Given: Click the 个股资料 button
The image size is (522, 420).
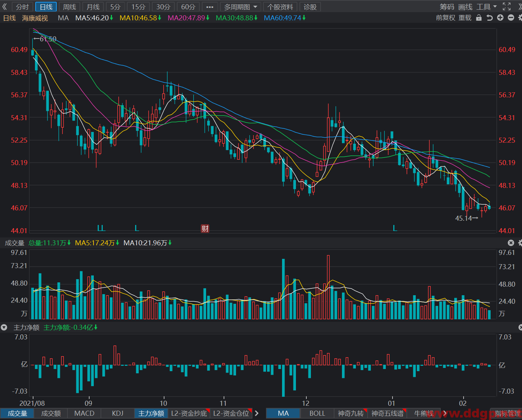Looking at the screenshot, I should coord(280,7).
